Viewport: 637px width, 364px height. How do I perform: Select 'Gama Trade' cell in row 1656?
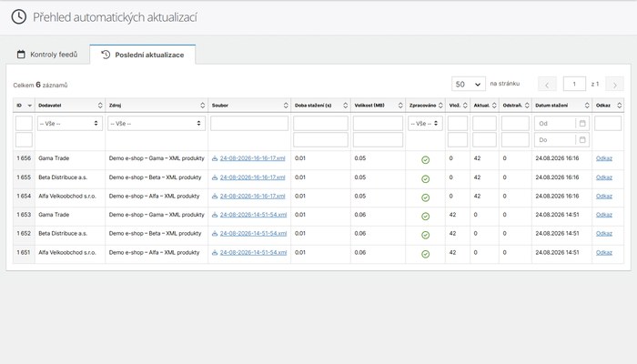pyautogui.click(x=54, y=158)
